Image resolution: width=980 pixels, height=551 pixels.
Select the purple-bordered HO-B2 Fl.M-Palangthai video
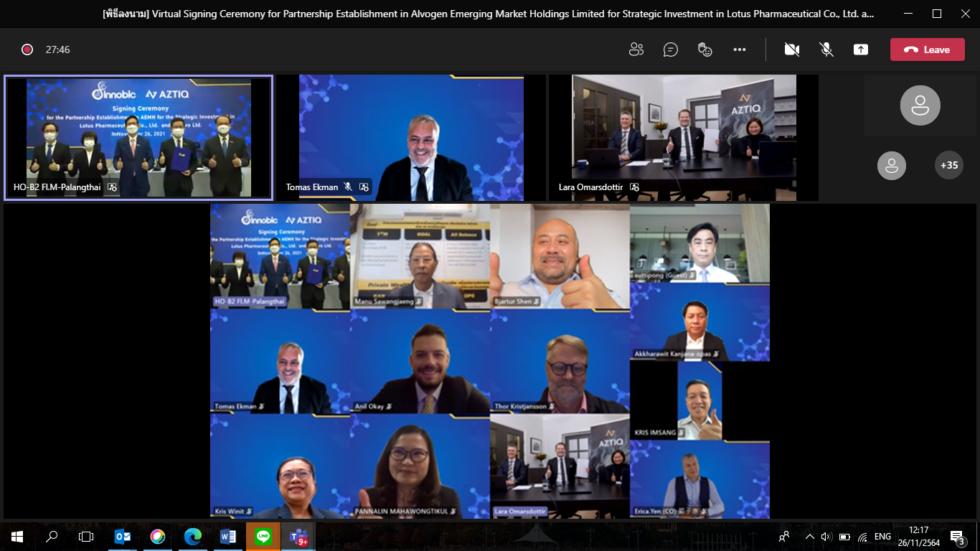(138, 138)
